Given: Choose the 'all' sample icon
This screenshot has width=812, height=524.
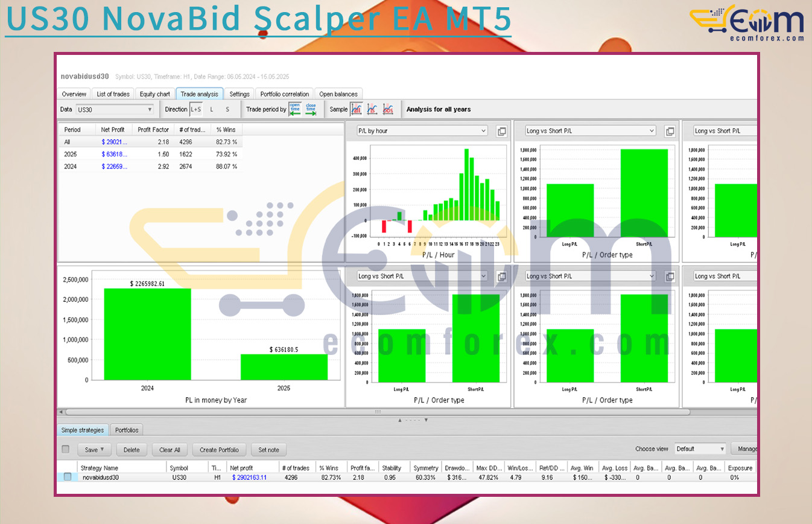Looking at the screenshot, I should pyautogui.click(x=357, y=109).
